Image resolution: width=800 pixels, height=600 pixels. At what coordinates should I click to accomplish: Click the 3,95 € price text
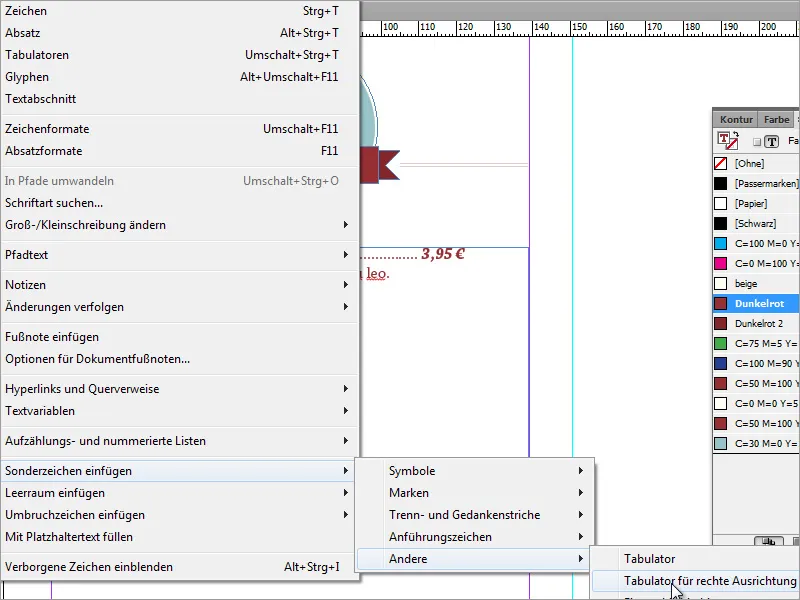443,254
